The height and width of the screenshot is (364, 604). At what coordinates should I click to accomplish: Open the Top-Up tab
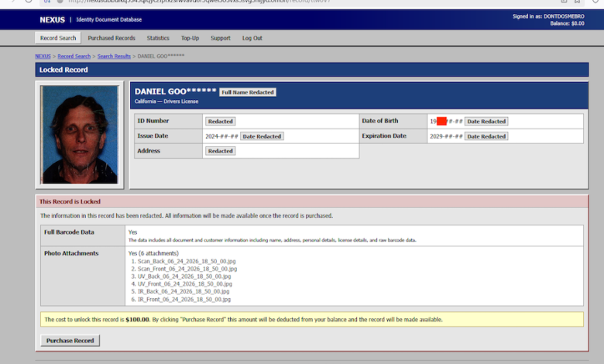[190, 38]
